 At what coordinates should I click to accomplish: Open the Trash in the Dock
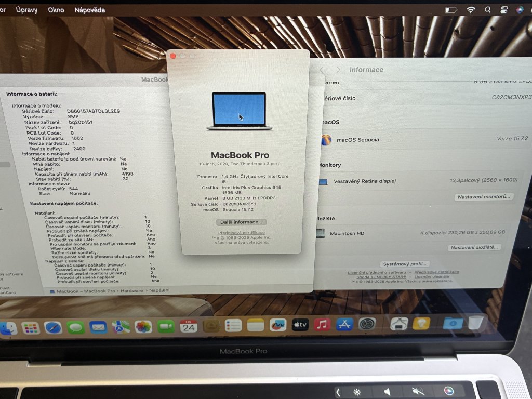[x=476, y=322]
